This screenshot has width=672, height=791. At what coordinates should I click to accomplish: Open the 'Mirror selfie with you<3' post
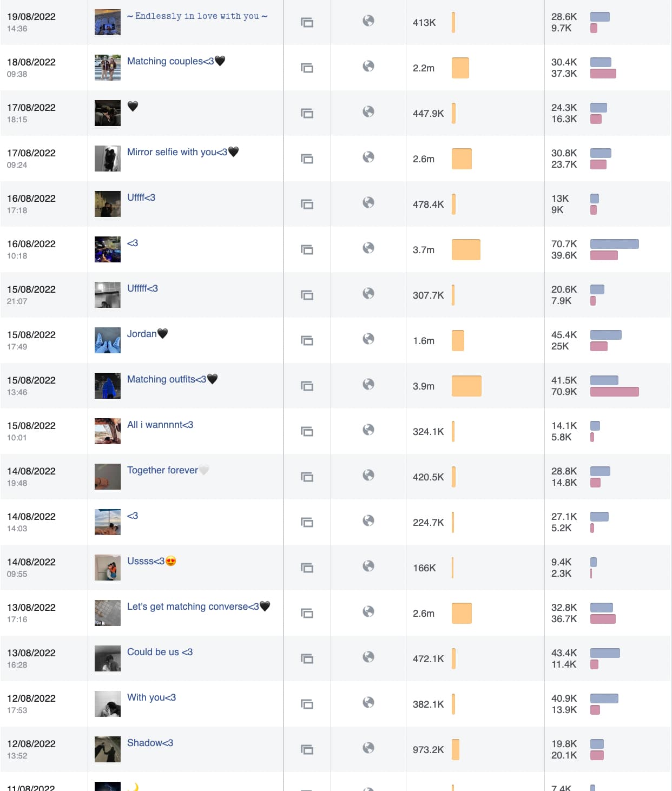177,152
